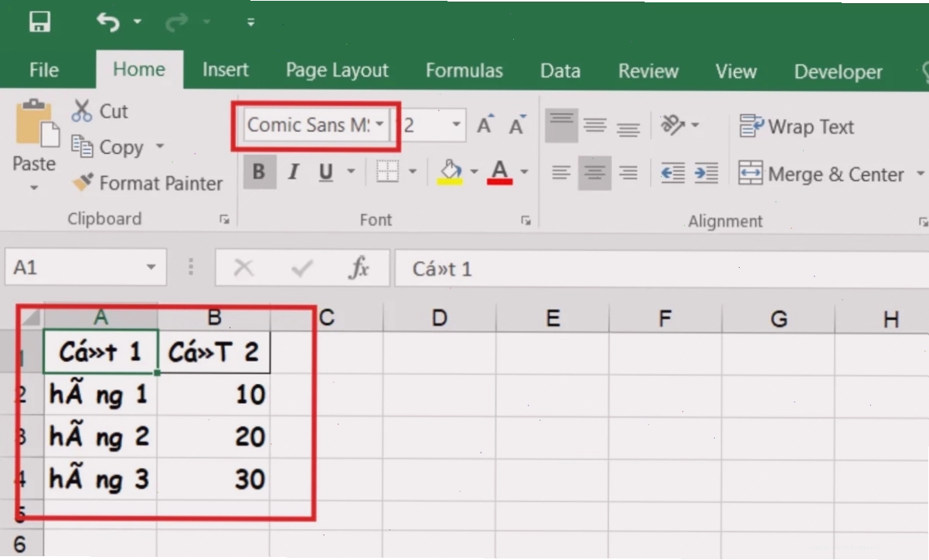Screen dimensions: 929x560
Task: Click the Orientation text rotation icon
Action: (673, 124)
